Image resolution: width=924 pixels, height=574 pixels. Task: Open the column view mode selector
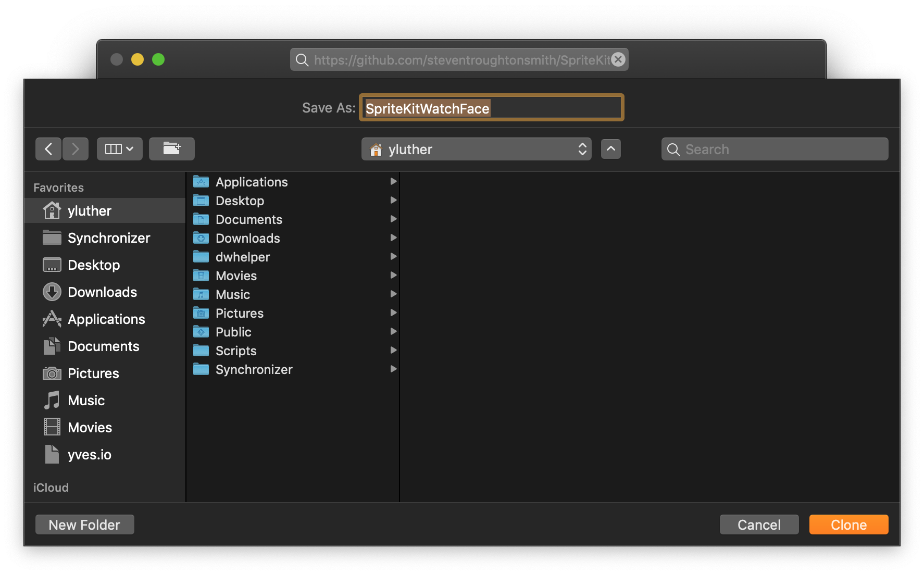tap(120, 149)
